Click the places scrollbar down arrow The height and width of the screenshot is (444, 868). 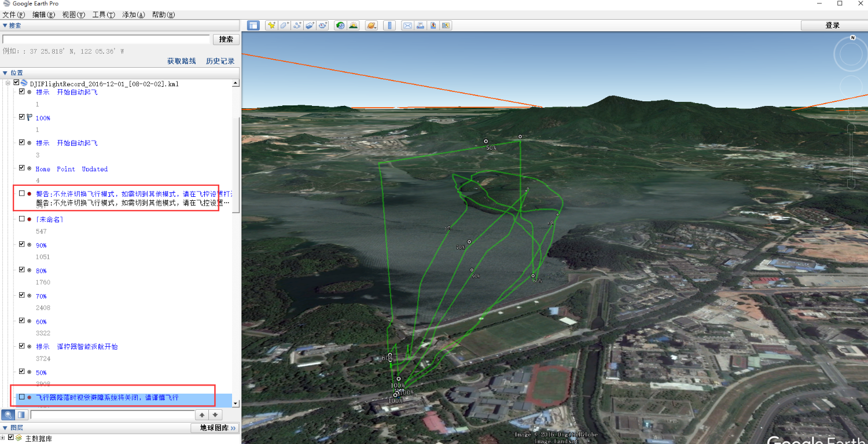click(236, 403)
